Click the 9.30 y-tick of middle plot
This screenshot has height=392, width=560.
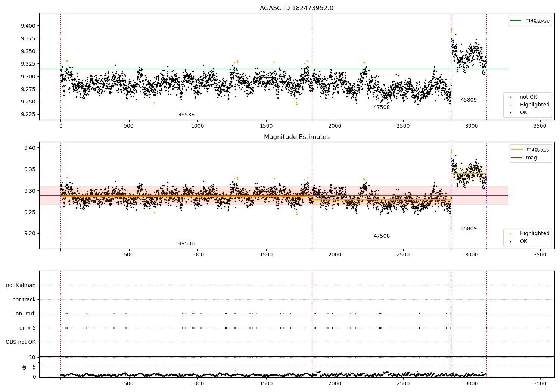click(29, 191)
